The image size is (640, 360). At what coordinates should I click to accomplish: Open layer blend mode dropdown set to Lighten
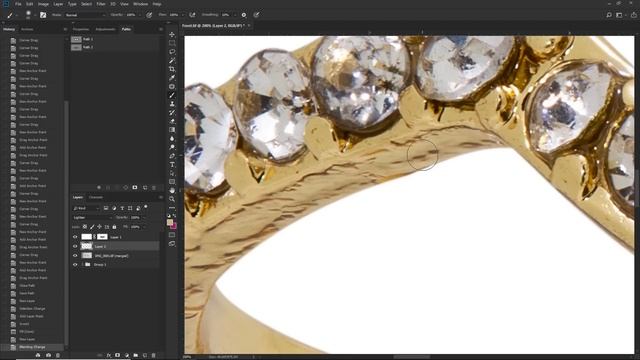[x=92, y=218]
